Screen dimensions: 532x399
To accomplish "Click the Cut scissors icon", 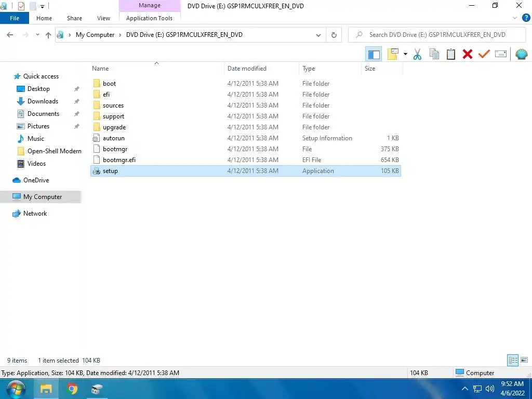I will pyautogui.click(x=417, y=54).
